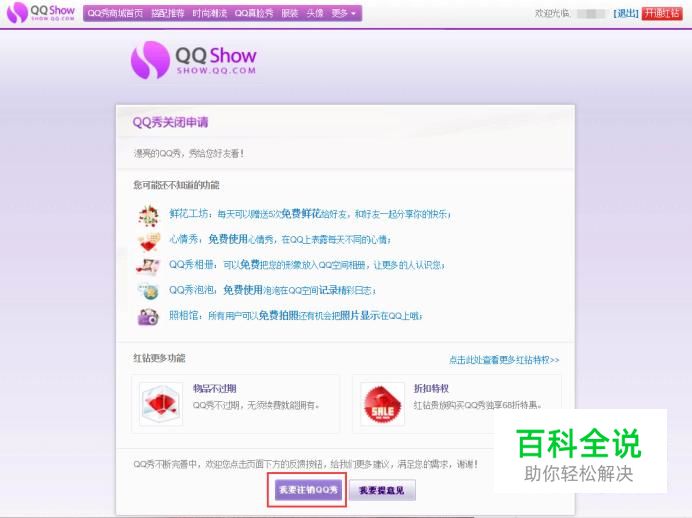Screen dimensions: 692x518
Task: Click the QQ秀关闭申请 heading text
Action: click(x=170, y=122)
